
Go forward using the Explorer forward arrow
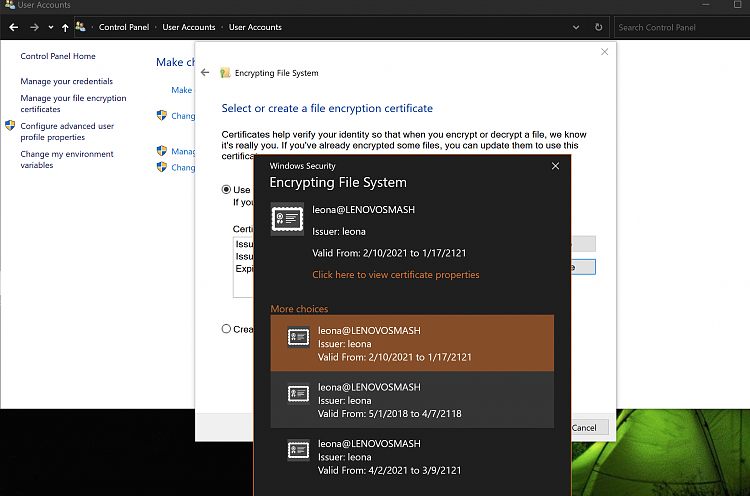tap(34, 27)
